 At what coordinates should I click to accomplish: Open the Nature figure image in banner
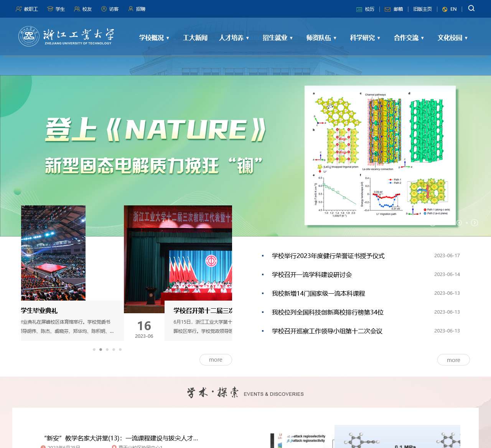coord(380,155)
